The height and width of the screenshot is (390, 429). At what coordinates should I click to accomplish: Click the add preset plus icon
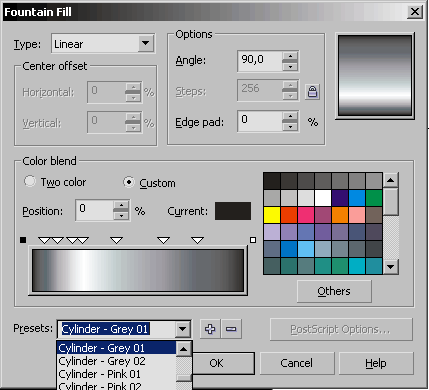210,329
